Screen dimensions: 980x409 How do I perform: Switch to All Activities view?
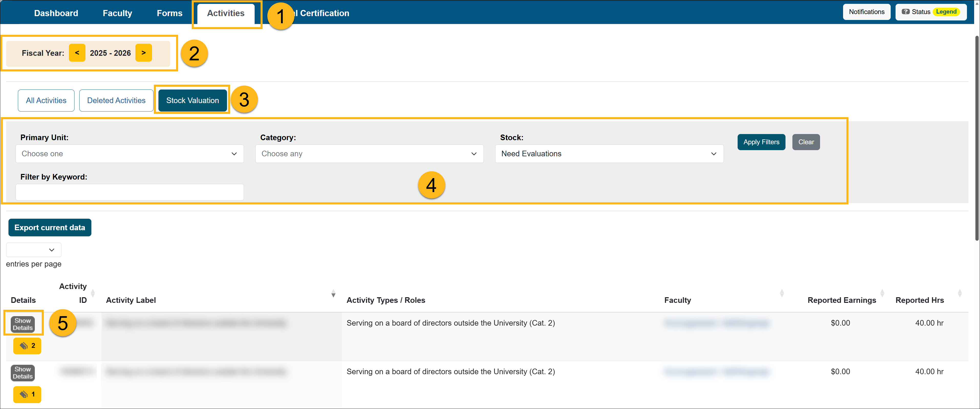tap(46, 100)
